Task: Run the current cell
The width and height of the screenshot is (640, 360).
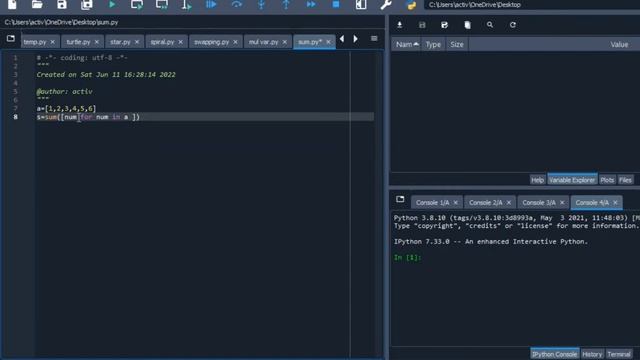Action: pyautogui.click(x=137, y=4)
